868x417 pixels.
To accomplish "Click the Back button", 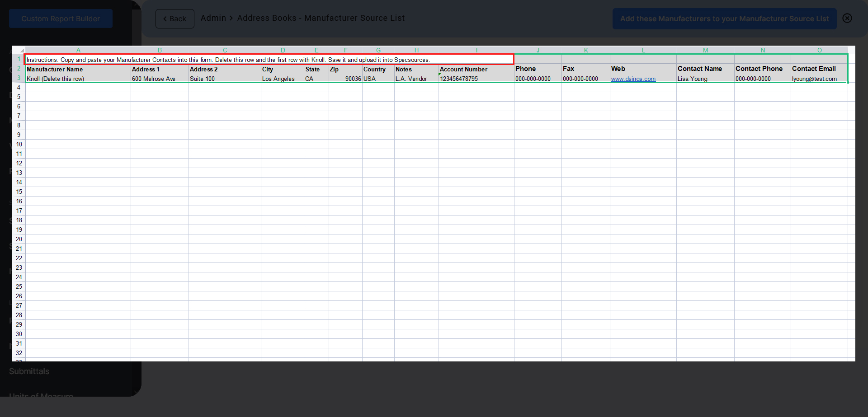I will (x=175, y=19).
